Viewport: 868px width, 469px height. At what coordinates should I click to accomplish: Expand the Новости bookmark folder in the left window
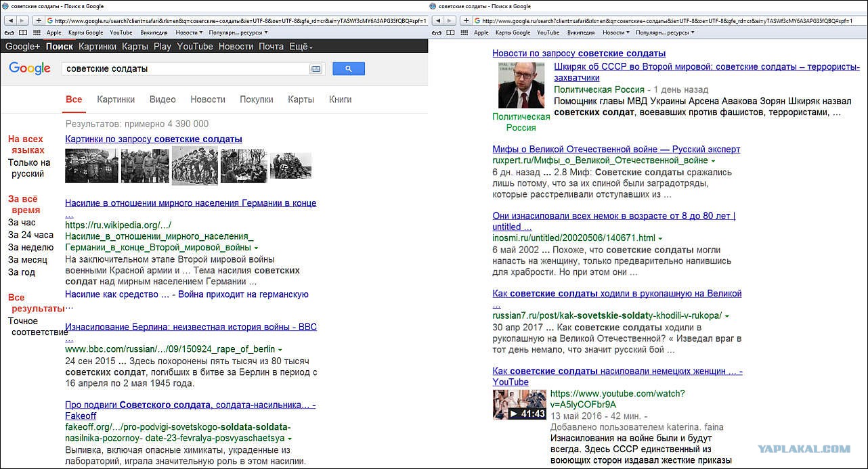[189, 32]
